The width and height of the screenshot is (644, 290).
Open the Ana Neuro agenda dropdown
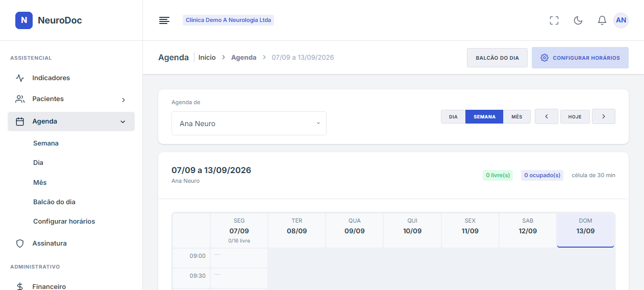pos(249,124)
